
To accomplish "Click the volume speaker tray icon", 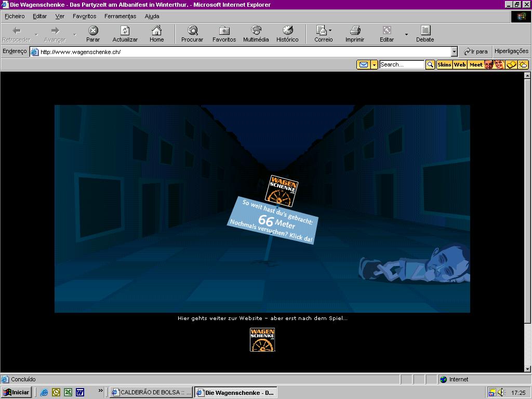I will point(501,393).
